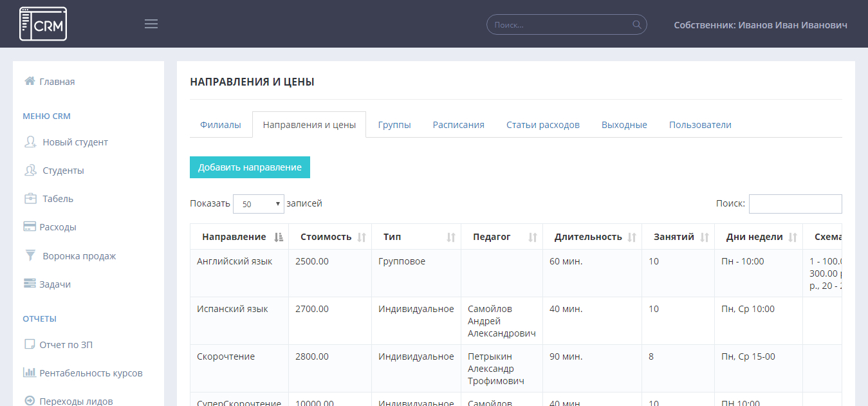
Task: Click the Табель briefcase icon
Action: pyautogui.click(x=30, y=198)
